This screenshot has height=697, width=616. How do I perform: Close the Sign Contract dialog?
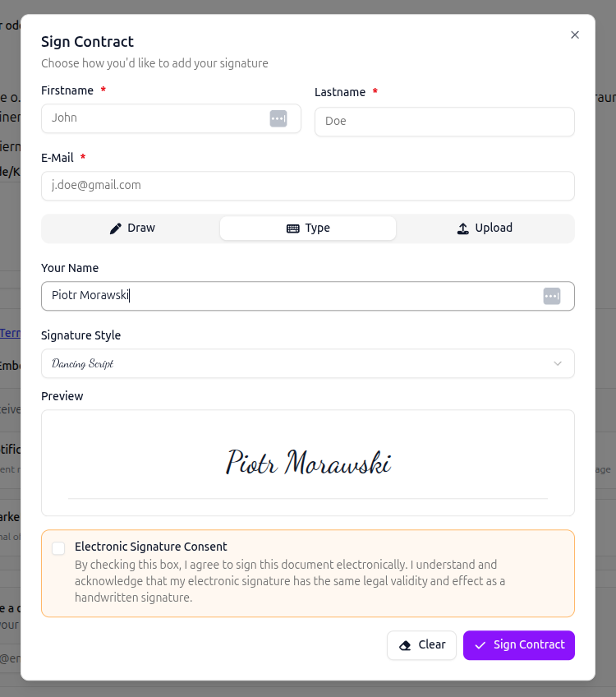pyautogui.click(x=575, y=35)
